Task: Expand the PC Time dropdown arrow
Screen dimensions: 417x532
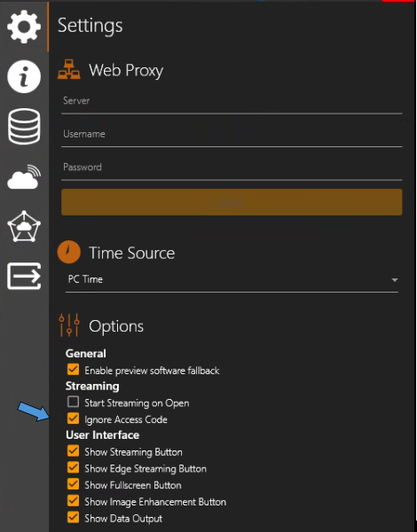Action: click(x=395, y=280)
